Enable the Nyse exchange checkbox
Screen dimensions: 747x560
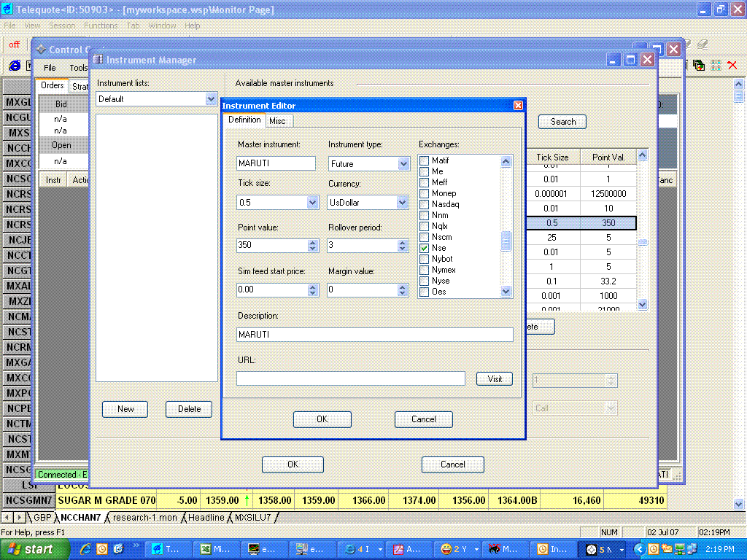424,281
